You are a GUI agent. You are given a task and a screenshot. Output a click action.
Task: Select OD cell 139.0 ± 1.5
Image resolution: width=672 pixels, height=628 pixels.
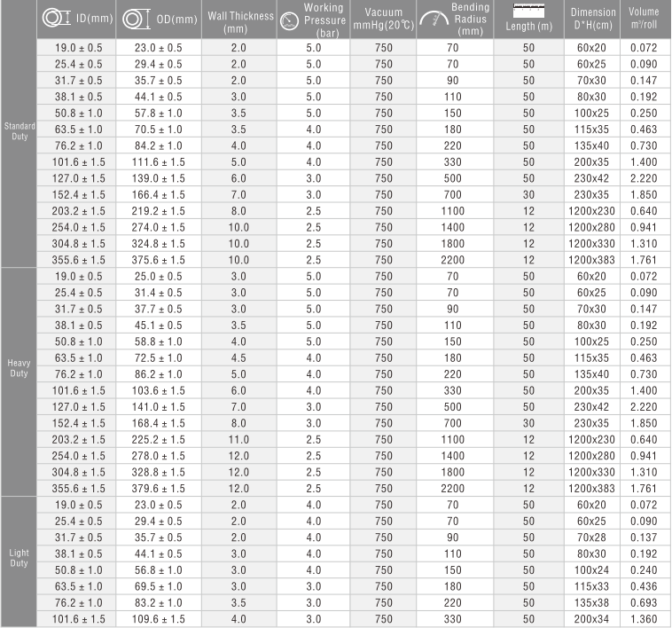(x=158, y=178)
